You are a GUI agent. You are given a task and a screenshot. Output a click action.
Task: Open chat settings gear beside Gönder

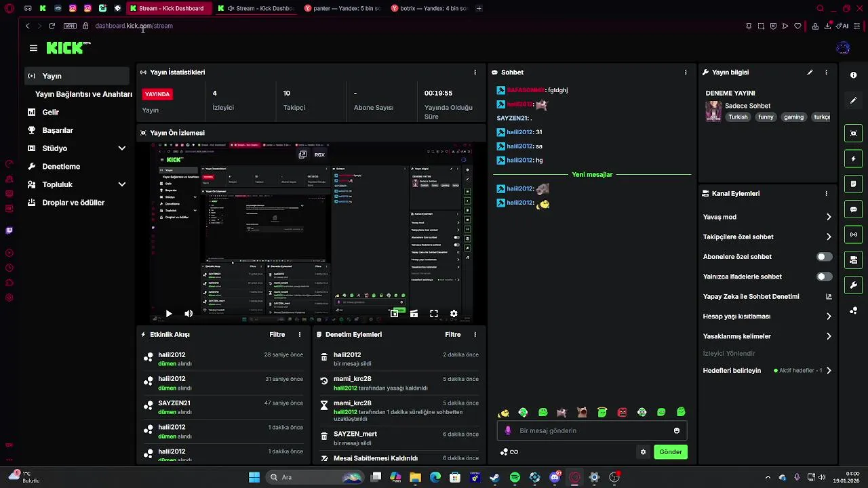click(643, 452)
